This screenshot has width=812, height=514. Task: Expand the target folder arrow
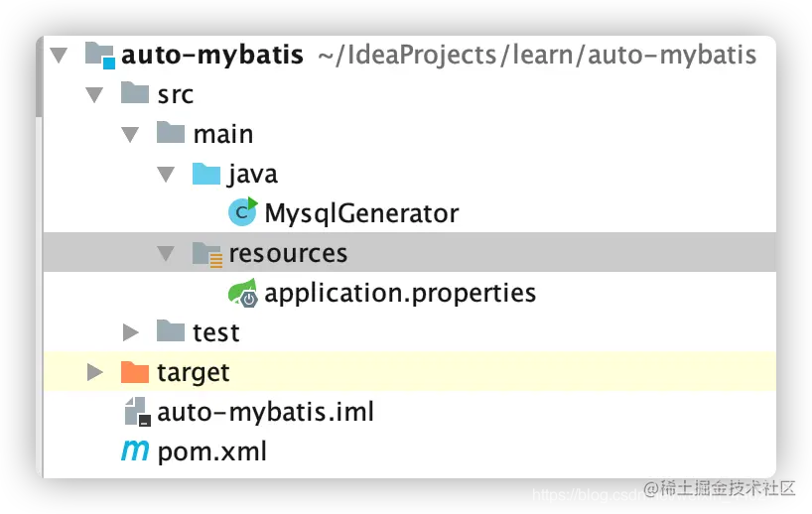[94, 372]
